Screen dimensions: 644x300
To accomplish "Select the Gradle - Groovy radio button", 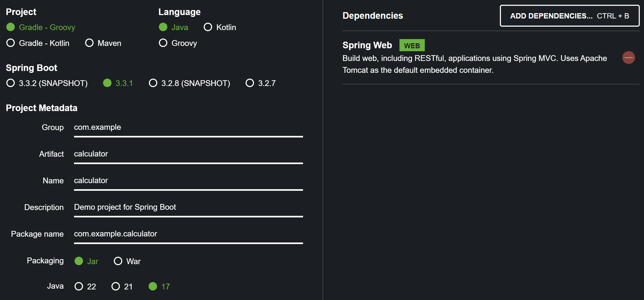I will click(x=11, y=27).
